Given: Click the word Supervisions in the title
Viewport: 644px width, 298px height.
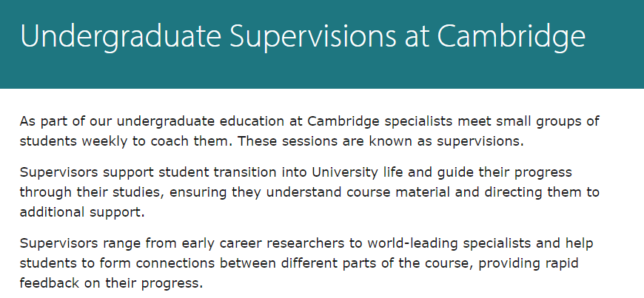Looking at the screenshot, I should 313,37.
